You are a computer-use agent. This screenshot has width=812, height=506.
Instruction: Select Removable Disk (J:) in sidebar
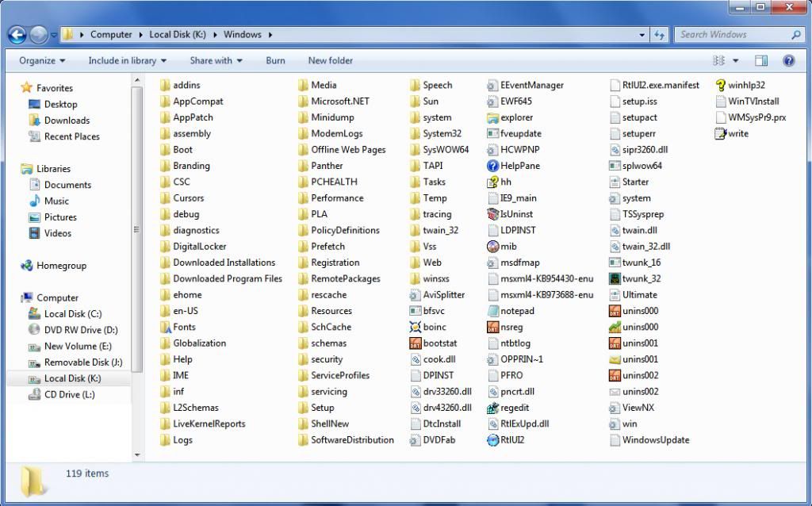[82, 362]
